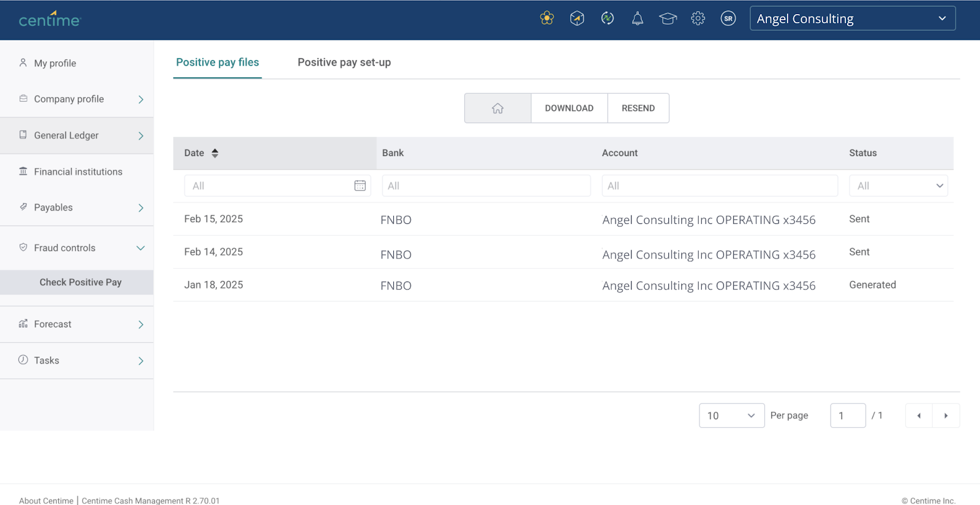The width and height of the screenshot is (980, 505).
Task: Open settings gear icon in header
Action: click(698, 18)
